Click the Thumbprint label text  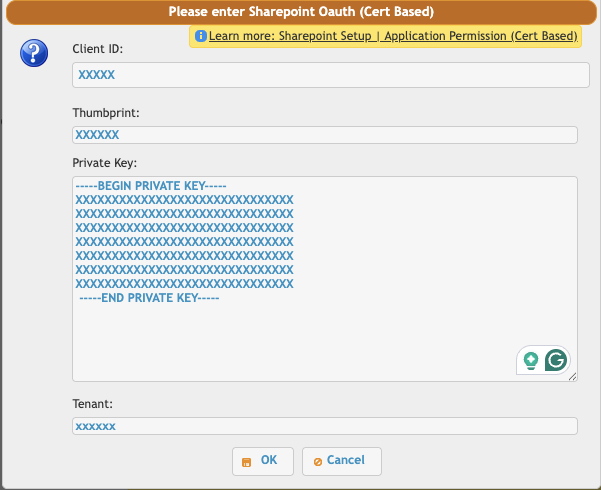pyautogui.click(x=105, y=113)
